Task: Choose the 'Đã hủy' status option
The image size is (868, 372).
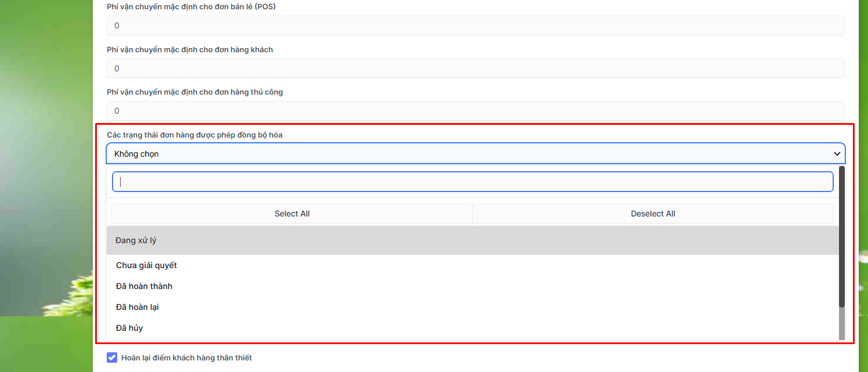Action: [x=129, y=328]
